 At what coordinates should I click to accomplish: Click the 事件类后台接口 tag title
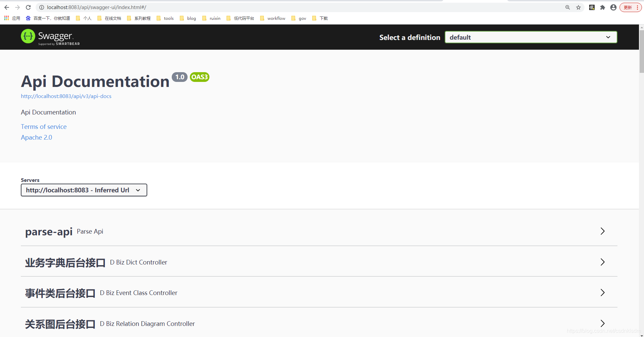60,293
